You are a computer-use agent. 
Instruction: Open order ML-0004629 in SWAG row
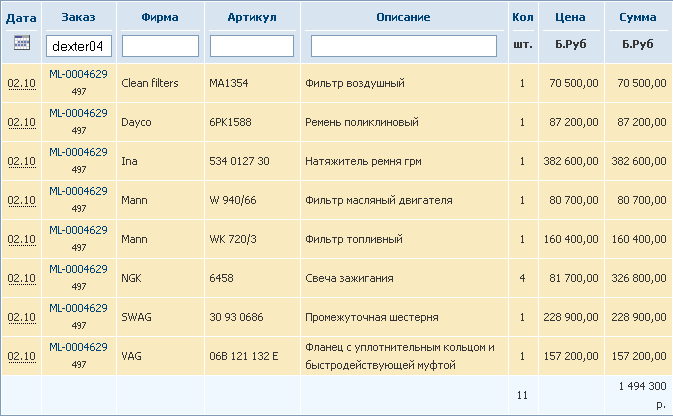[x=78, y=308]
